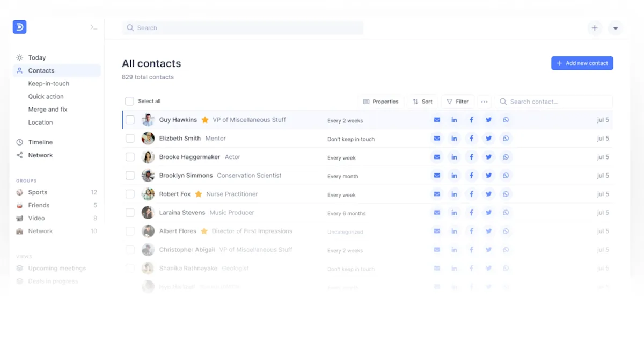This screenshot has height=362, width=644.
Task: Click the Add new contact button
Action: click(582, 63)
